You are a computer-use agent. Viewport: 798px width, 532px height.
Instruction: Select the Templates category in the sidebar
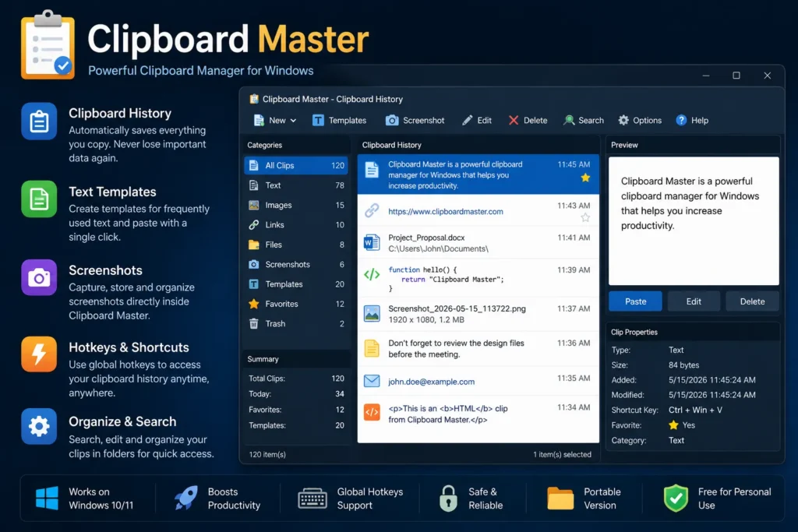(x=296, y=284)
